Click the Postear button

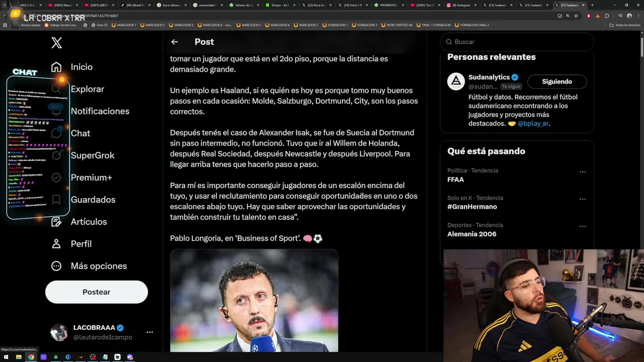97,292
